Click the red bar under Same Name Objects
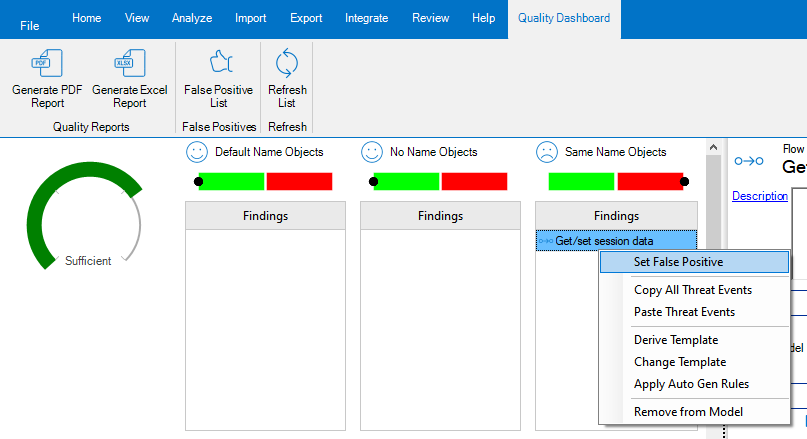The height and width of the screenshot is (439, 807). [x=649, y=181]
